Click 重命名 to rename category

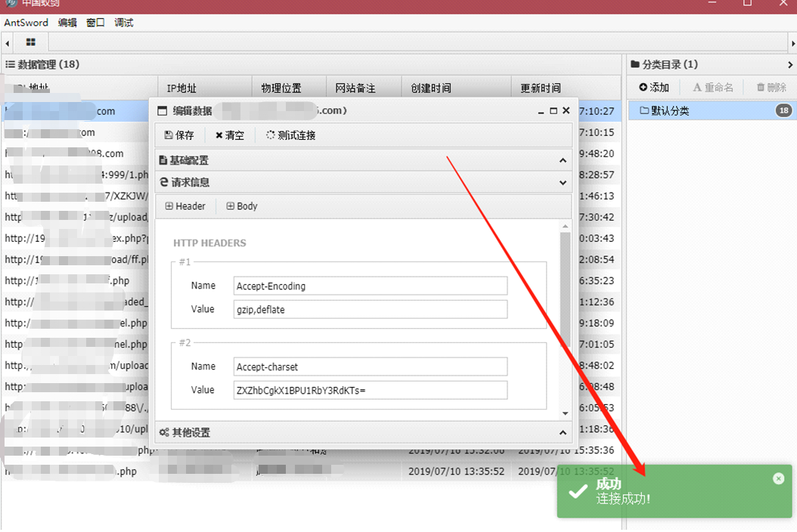713,88
